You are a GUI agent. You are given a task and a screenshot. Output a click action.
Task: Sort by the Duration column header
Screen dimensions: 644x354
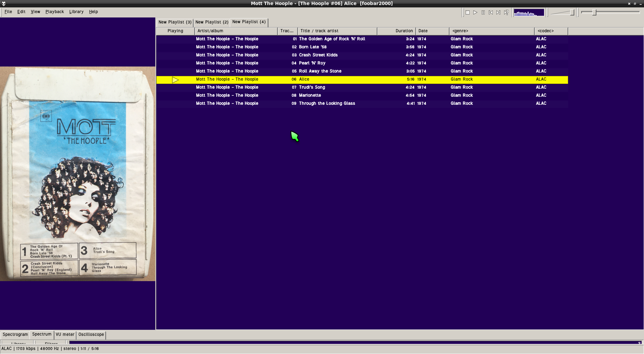point(396,31)
